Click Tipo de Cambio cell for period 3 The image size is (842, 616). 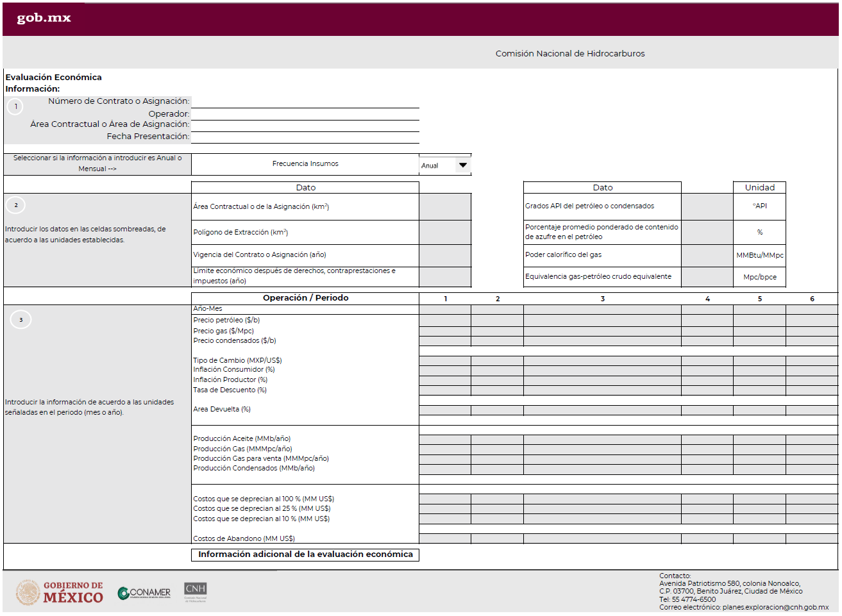click(x=602, y=361)
